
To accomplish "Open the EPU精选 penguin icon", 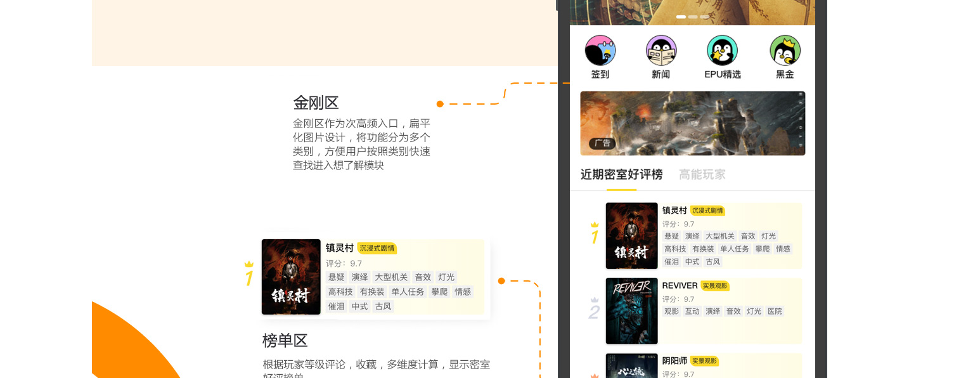I will click(x=722, y=50).
